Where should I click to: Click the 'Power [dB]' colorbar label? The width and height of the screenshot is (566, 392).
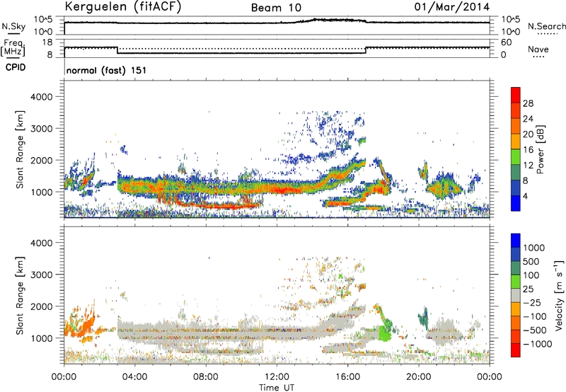[x=540, y=149]
